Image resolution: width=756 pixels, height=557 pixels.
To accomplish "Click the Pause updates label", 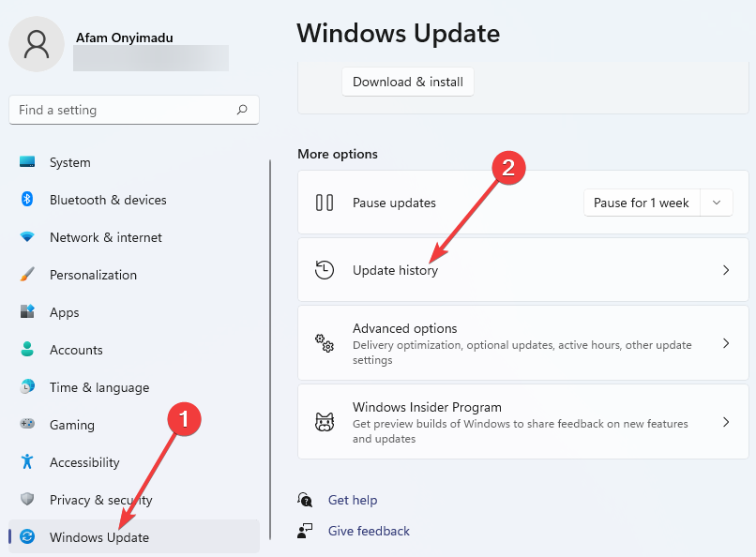I will pos(394,203).
